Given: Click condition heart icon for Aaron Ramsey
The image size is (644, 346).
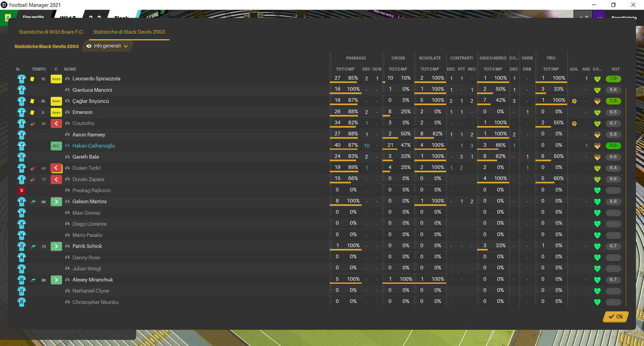Looking at the screenshot, I should tap(597, 135).
